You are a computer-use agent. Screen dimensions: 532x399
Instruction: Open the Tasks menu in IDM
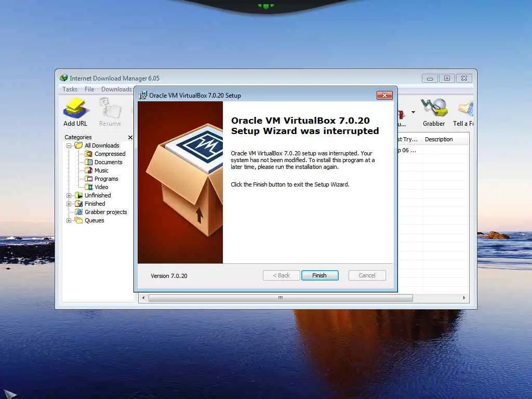pos(70,89)
